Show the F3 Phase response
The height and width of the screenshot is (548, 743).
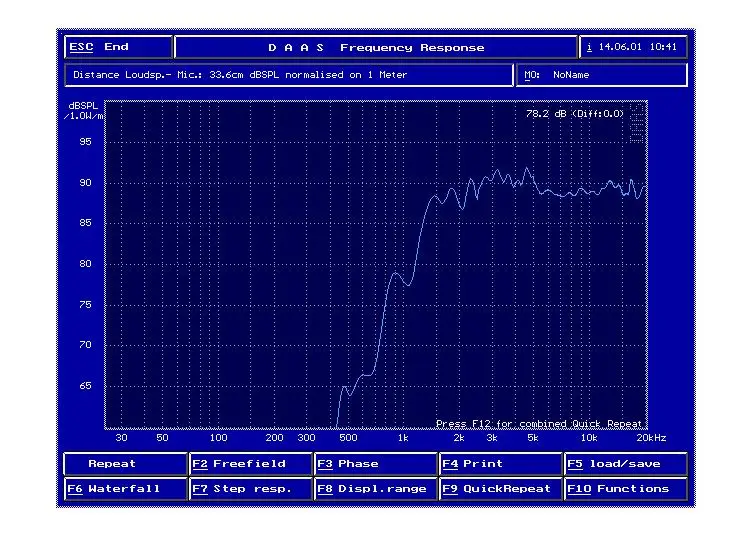pos(376,464)
